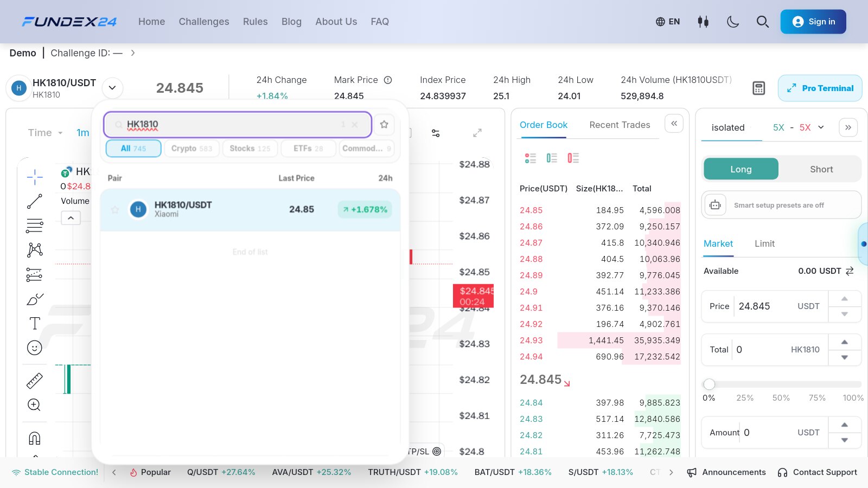The image size is (868, 488).
Task: Favorite the HK1810/USDT pair star
Action: point(115,209)
